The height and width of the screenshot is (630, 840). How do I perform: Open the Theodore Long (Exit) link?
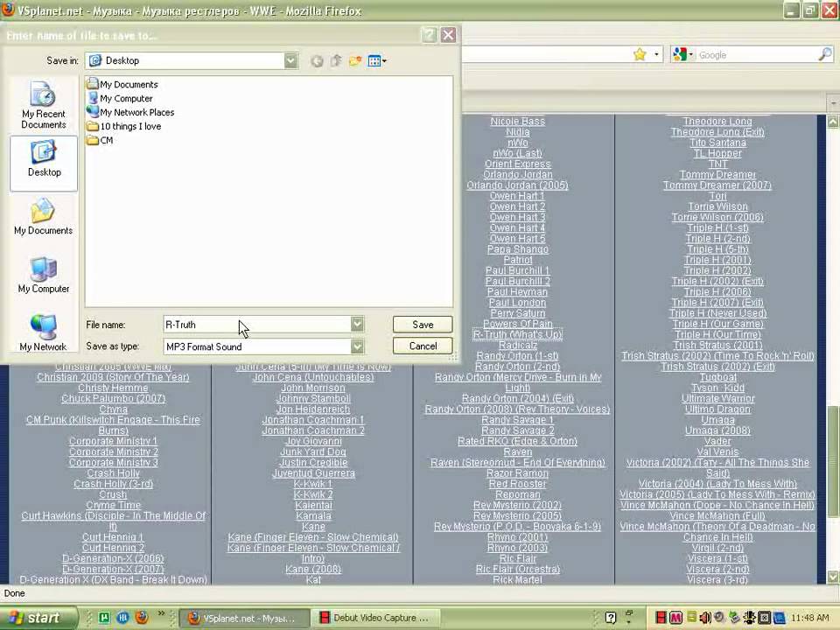(x=717, y=132)
